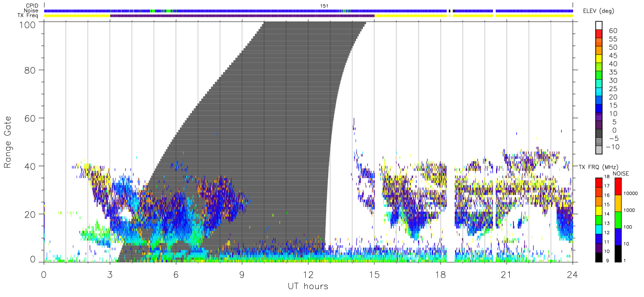
Task: Pick the green segment of NOISE color bar
Action: coord(618,219)
